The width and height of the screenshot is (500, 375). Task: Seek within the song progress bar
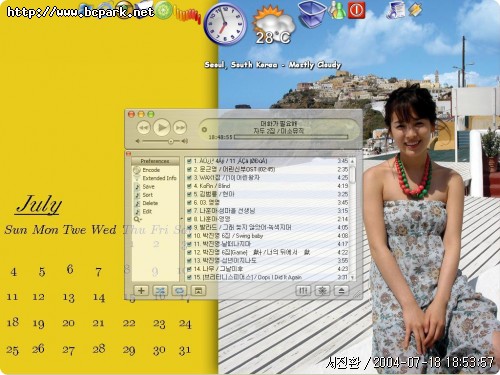291,137
